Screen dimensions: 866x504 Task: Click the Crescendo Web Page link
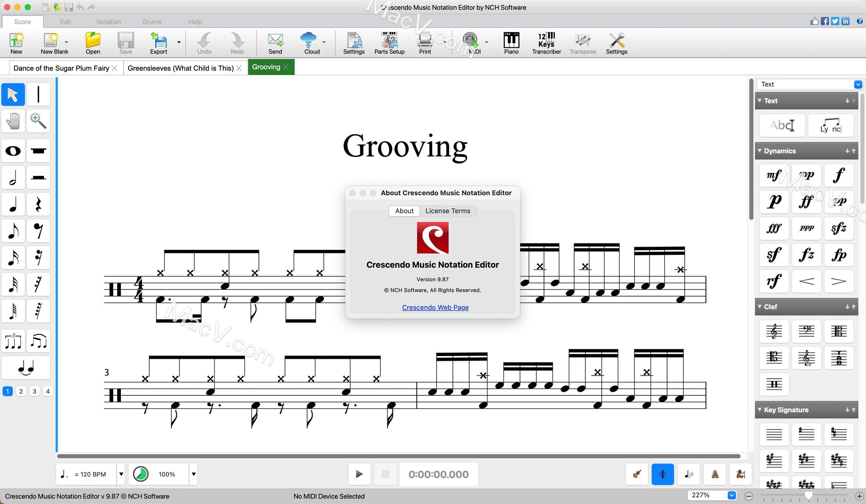coord(434,307)
